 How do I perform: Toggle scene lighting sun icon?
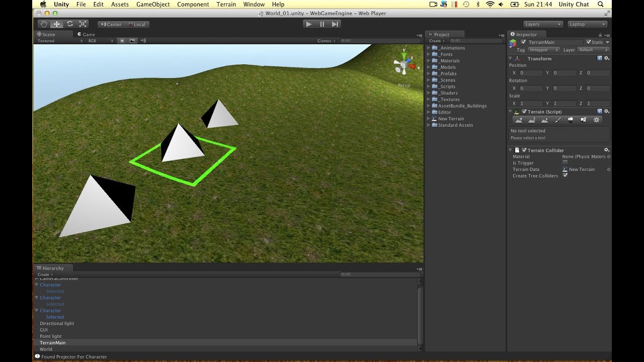(122, 41)
